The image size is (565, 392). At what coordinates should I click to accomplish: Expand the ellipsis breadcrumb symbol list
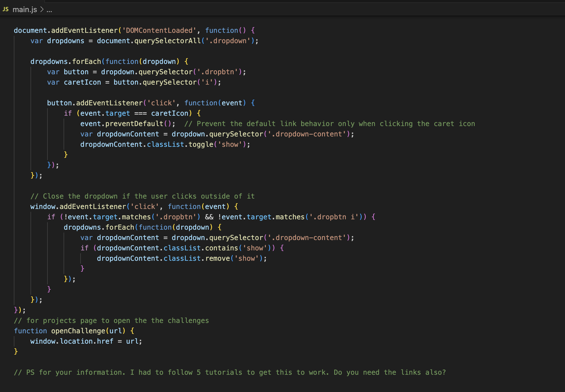coord(49,10)
